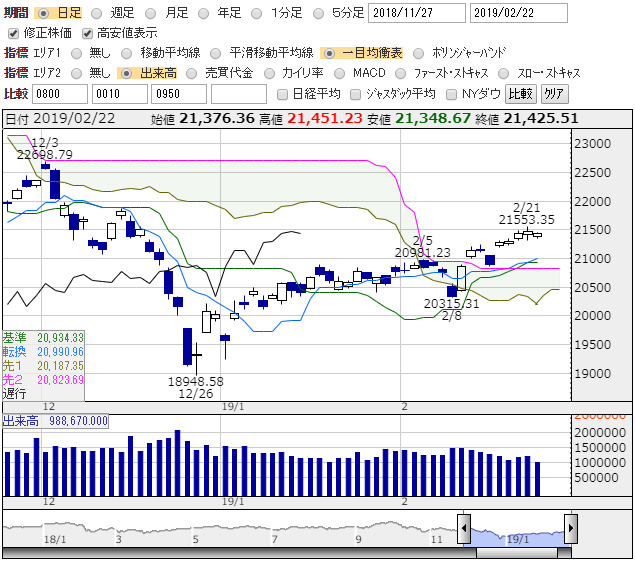This screenshot has height=561, width=635.
Task: Enable the ジャスダック平均 comparison checkbox
Action: pyautogui.click(x=356, y=94)
